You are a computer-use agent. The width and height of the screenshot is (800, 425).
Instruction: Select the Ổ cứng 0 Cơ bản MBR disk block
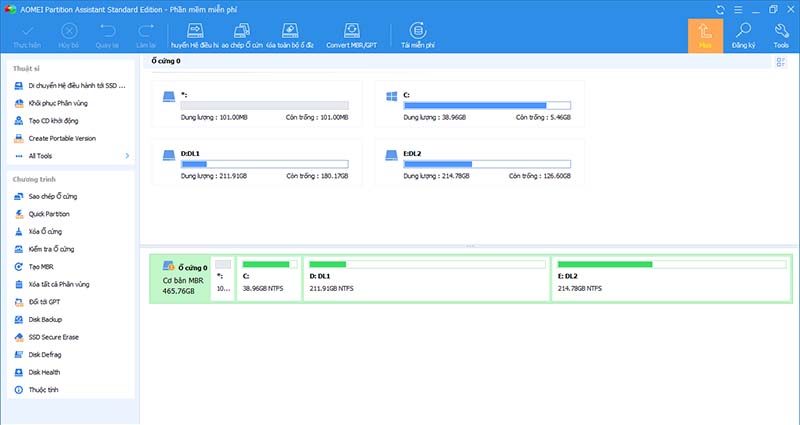coord(180,279)
